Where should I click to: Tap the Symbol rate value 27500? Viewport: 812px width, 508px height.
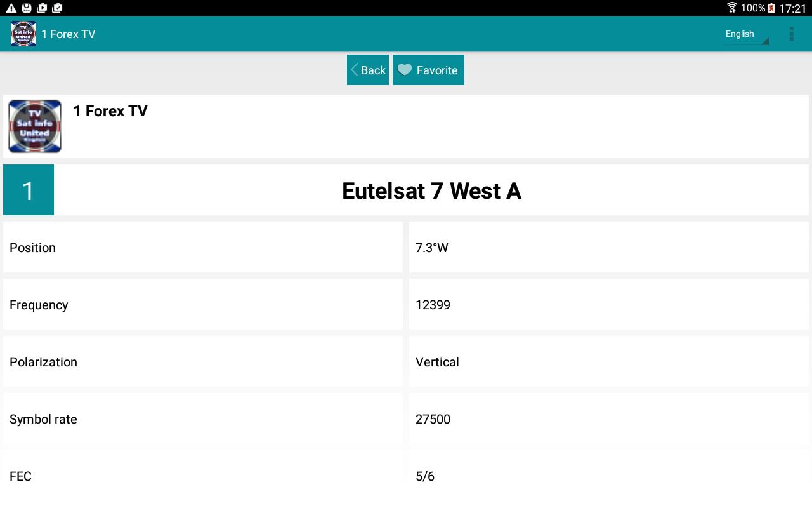[x=433, y=419]
